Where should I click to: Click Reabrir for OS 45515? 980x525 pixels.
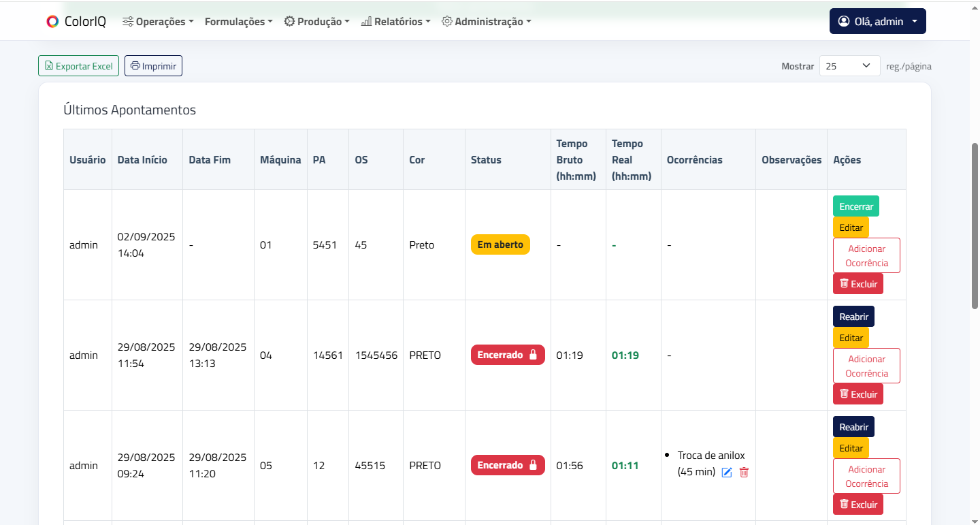tap(853, 427)
